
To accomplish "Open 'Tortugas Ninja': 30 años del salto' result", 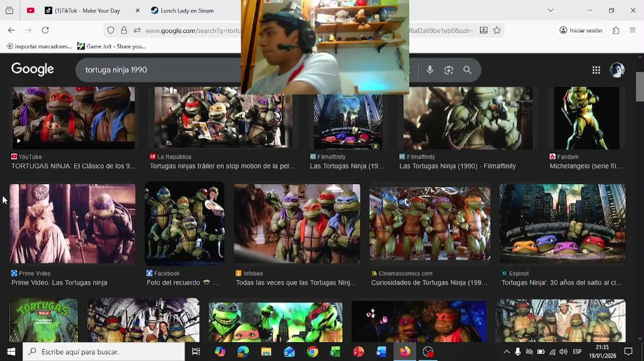I will click(x=562, y=283).
